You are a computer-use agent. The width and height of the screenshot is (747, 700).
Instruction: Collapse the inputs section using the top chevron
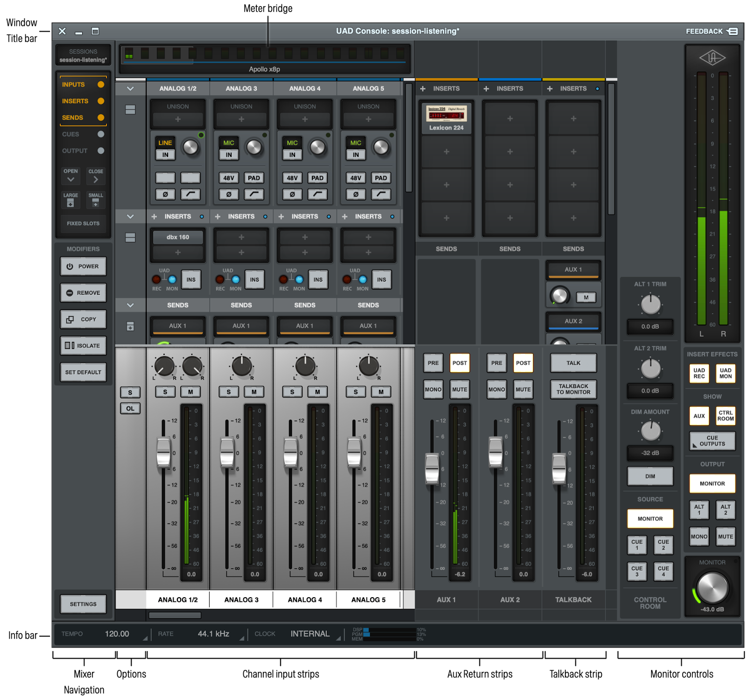pyautogui.click(x=130, y=88)
